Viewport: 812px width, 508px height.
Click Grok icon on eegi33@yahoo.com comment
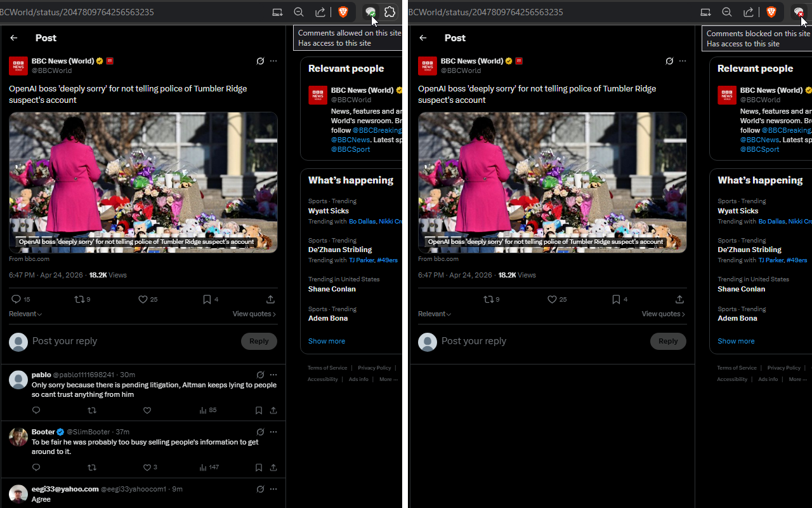[260, 489]
